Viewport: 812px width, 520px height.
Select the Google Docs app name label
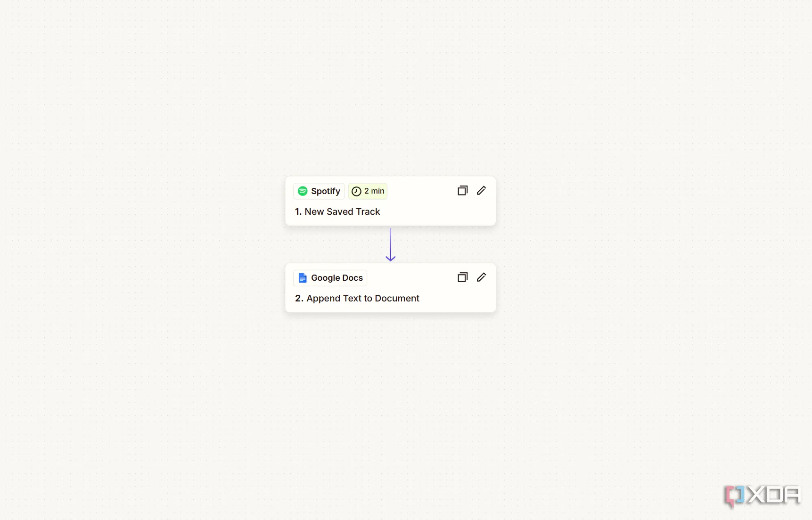tap(337, 278)
